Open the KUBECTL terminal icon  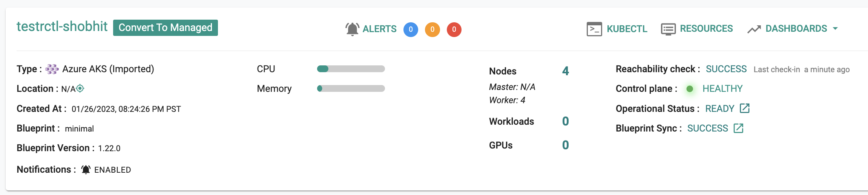point(594,29)
